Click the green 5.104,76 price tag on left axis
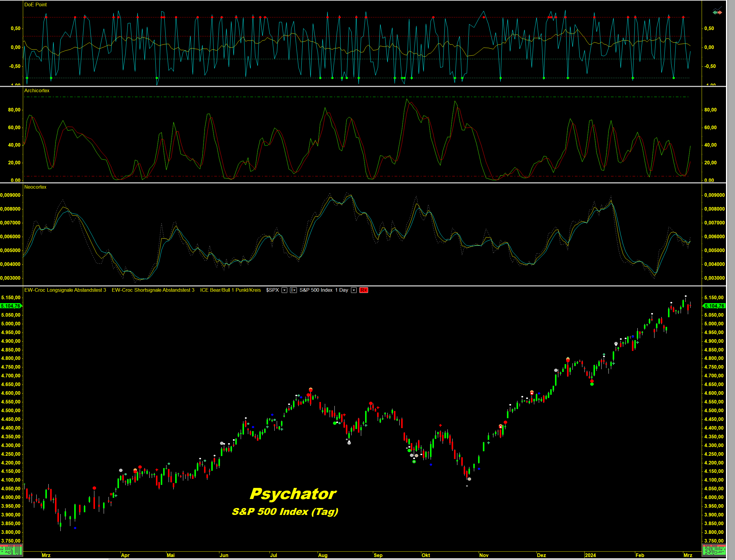 11,306
